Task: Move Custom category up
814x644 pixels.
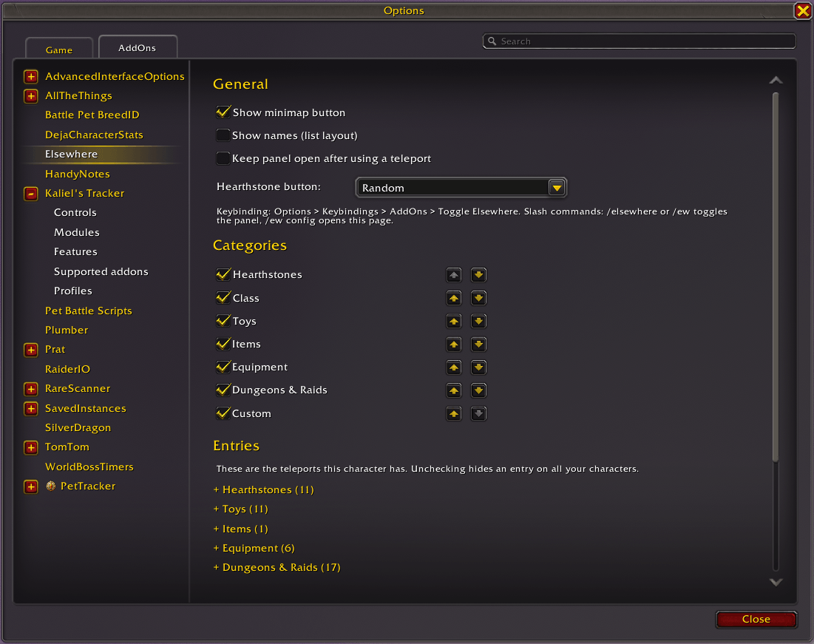Action: pyautogui.click(x=454, y=414)
